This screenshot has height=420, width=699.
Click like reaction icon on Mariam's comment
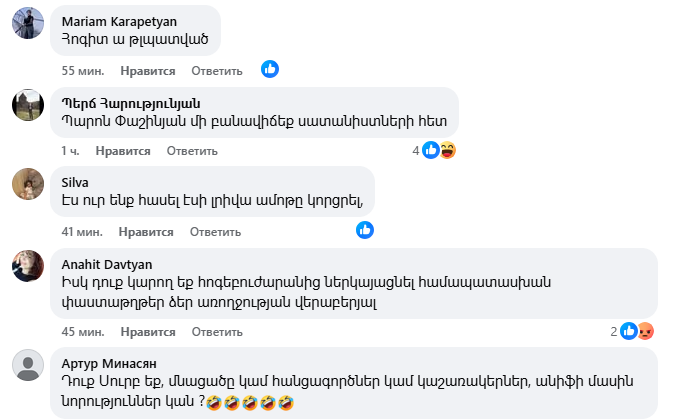(x=270, y=69)
